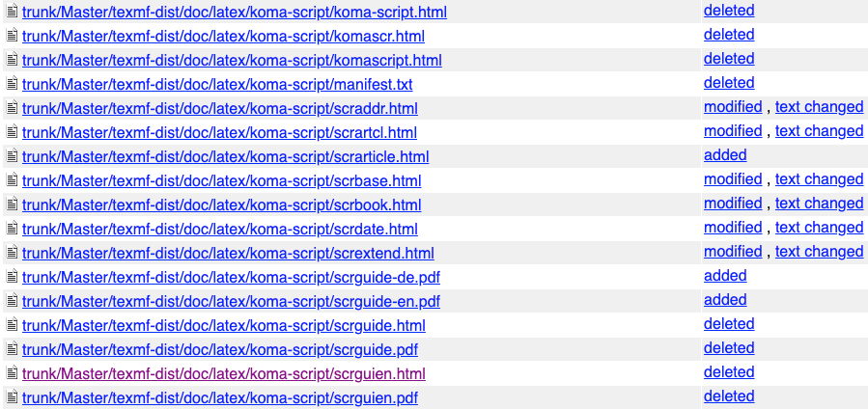Click the file icon beside scrbook.html
The height and width of the screenshot is (409, 868).
pos(13,205)
